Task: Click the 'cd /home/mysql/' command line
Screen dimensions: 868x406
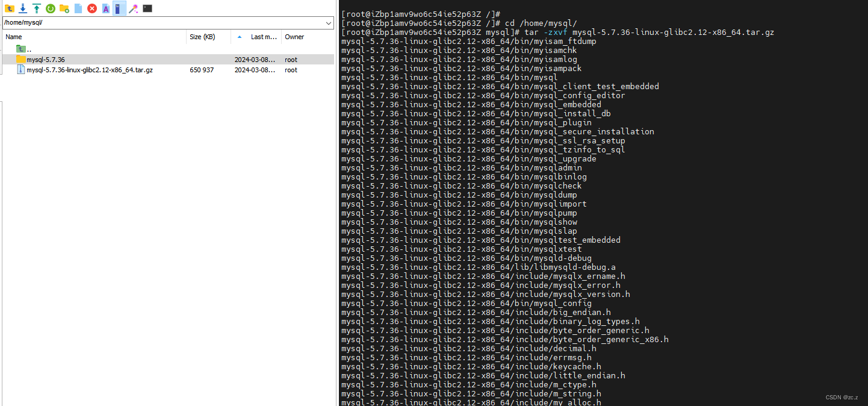Action: [x=459, y=23]
